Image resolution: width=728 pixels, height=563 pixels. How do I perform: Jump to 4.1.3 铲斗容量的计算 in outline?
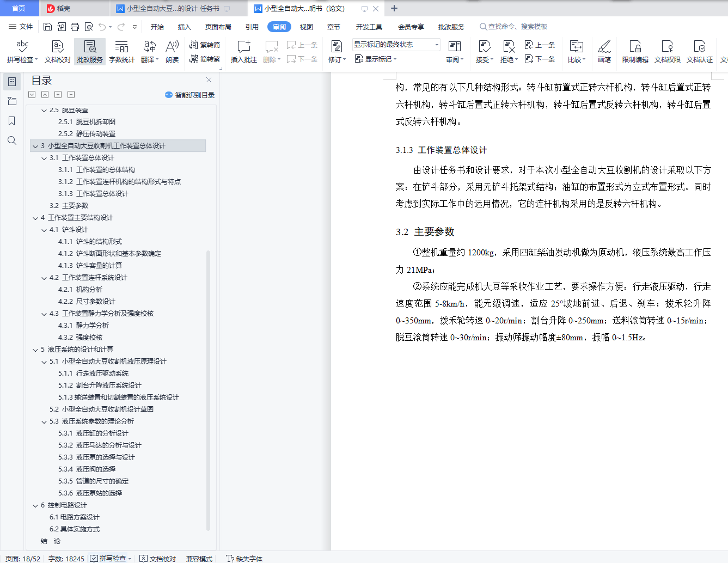pyautogui.click(x=90, y=266)
